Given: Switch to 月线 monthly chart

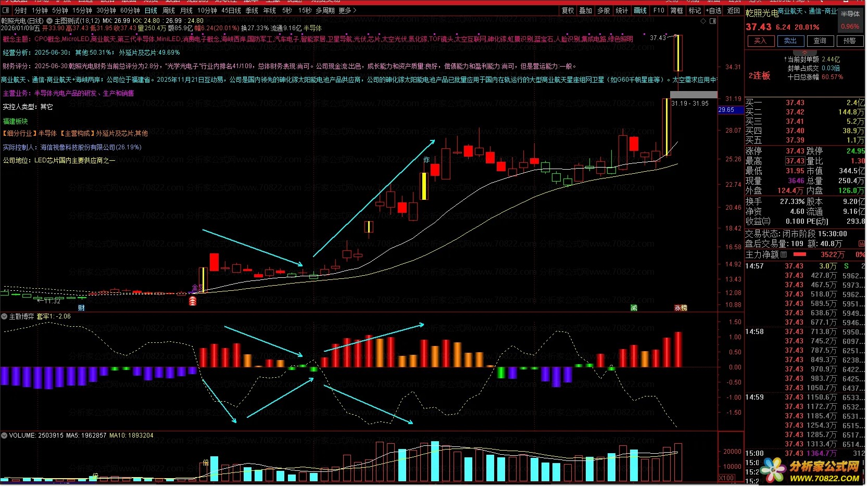Looking at the screenshot, I should click(186, 10).
